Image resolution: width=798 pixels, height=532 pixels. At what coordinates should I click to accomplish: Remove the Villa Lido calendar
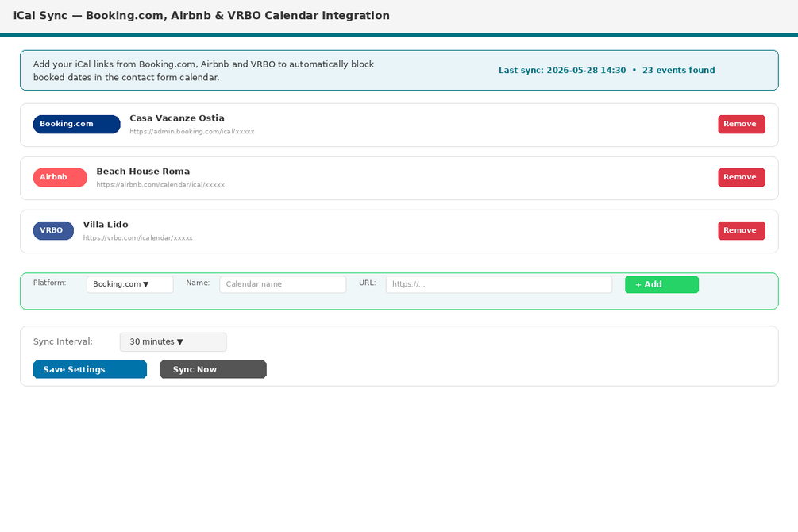pos(742,230)
